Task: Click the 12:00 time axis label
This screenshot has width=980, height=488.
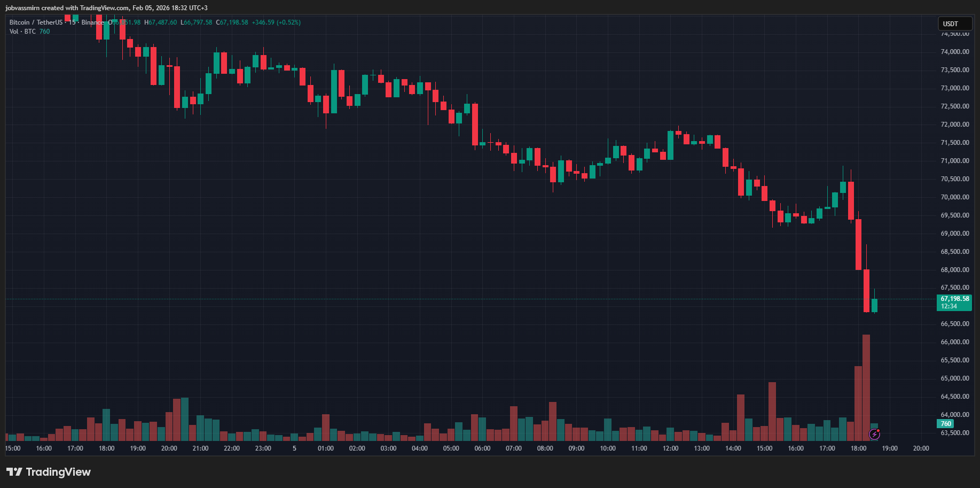Action: pyautogui.click(x=670, y=448)
